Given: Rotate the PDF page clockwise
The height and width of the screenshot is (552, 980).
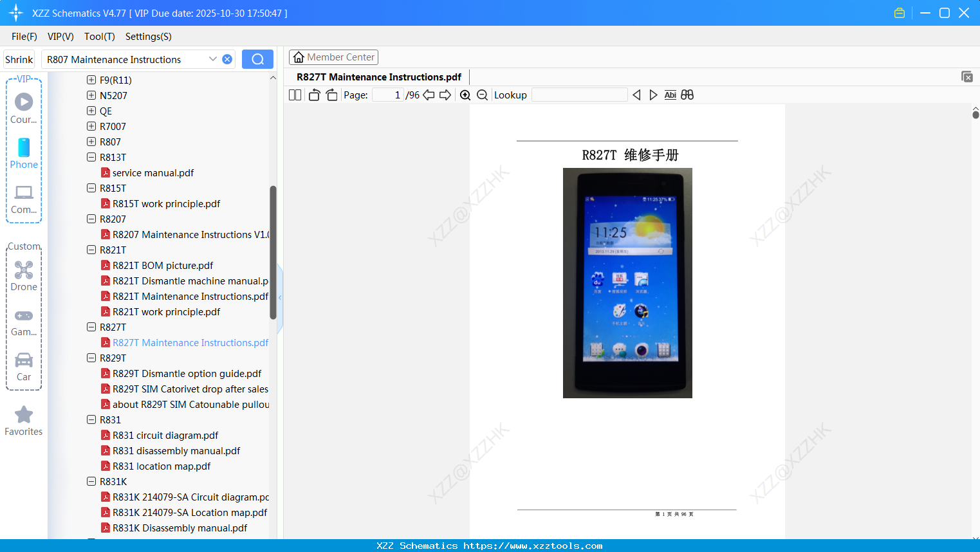Looking at the screenshot, I should [x=331, y=95].
